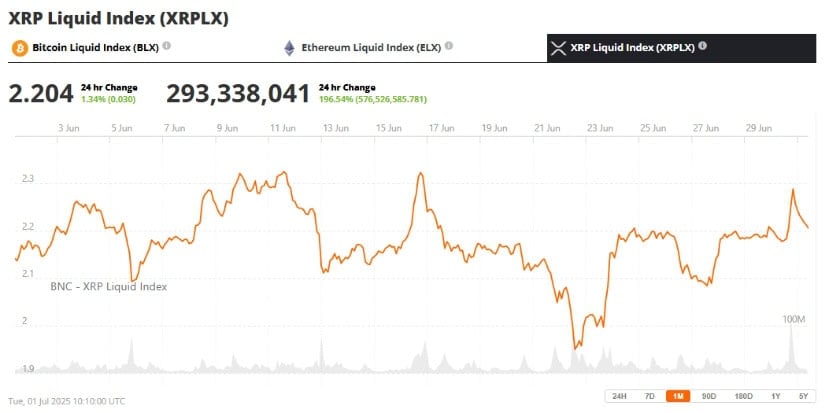
Task: Select the XRP Liquid Index (XRPLX) tab
Action: (681, 48)
